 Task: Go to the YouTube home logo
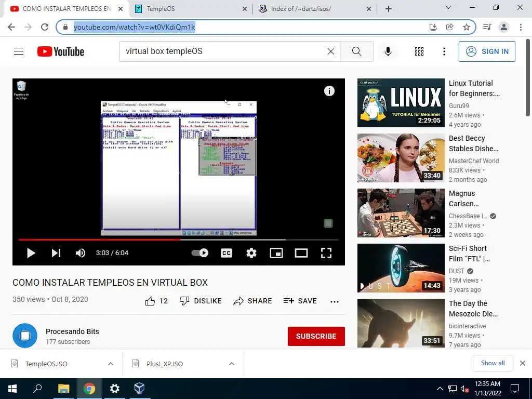click(61, 51)
